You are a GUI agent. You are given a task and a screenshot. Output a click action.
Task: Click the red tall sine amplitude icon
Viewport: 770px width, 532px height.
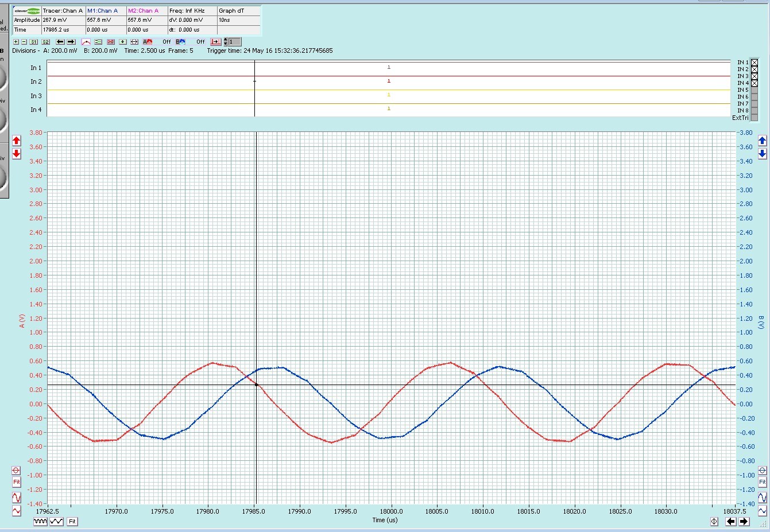tap(16, 497)
